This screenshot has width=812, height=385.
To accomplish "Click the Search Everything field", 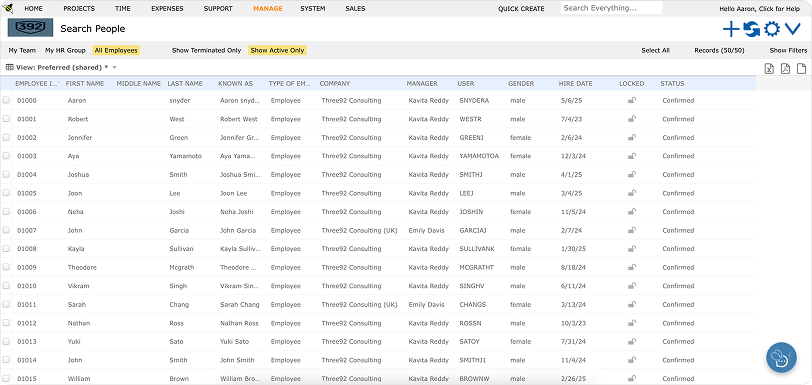I will tap(611, 8).
